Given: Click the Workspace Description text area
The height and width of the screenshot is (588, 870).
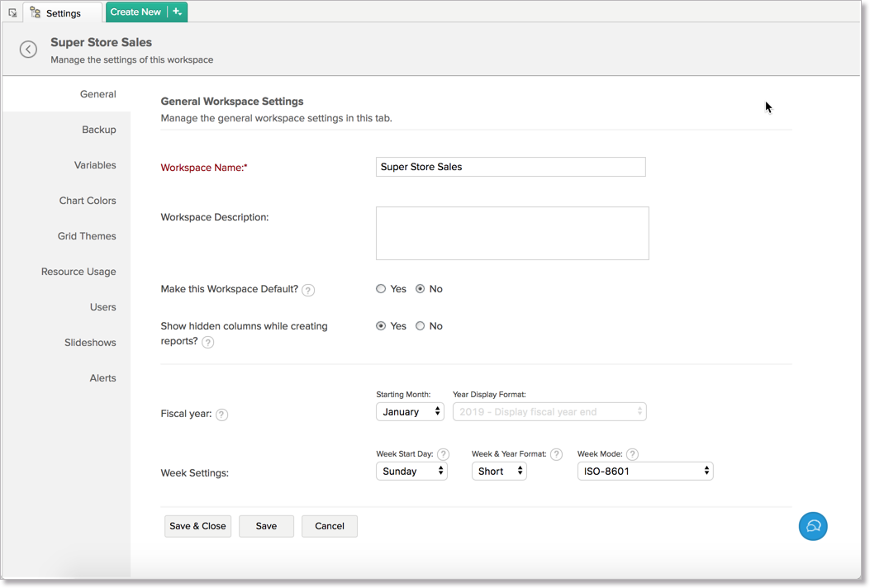Looking at the screenshot, I should [512, 233].
